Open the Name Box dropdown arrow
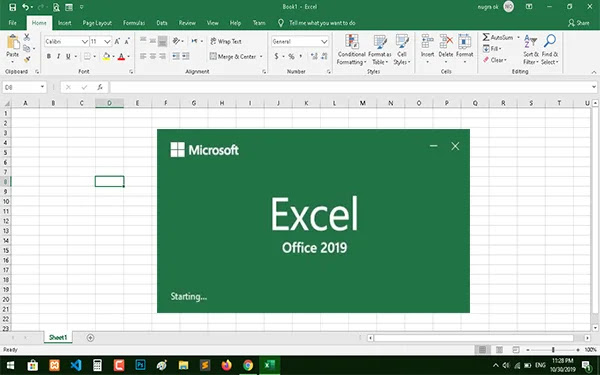600x375 pixels. click(42, 87)
